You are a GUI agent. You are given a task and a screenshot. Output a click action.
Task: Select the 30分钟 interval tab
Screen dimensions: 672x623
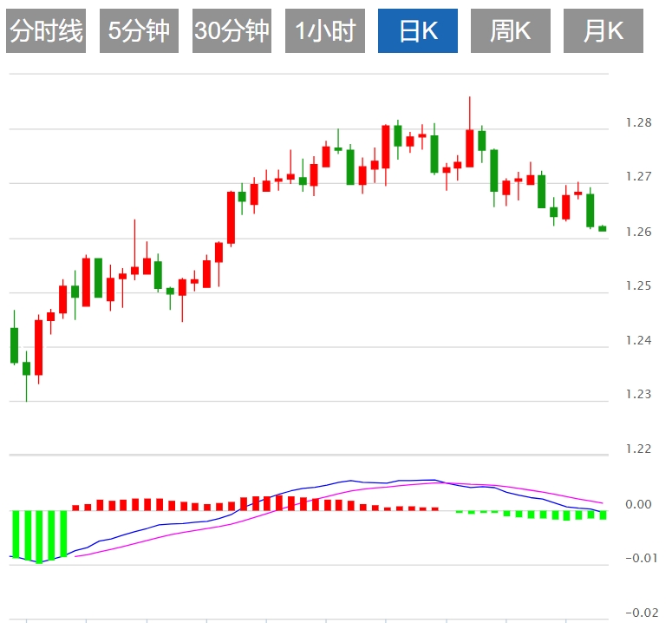232,31
